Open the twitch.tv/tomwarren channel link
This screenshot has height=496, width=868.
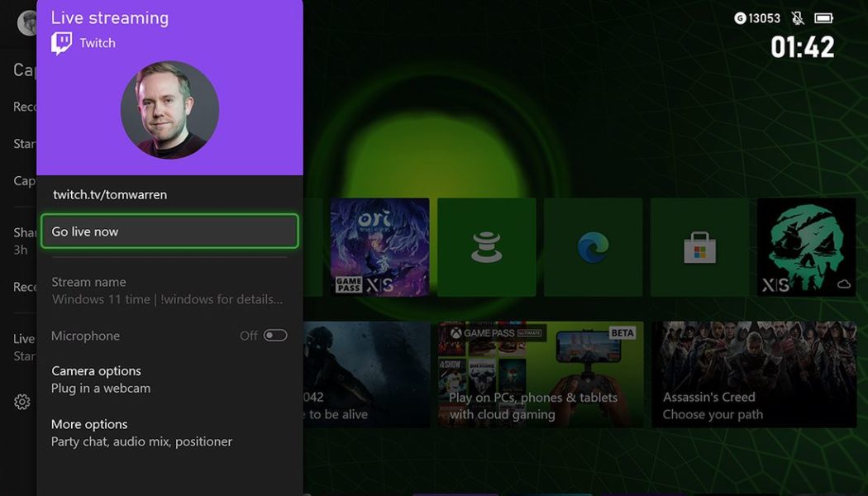110,194
